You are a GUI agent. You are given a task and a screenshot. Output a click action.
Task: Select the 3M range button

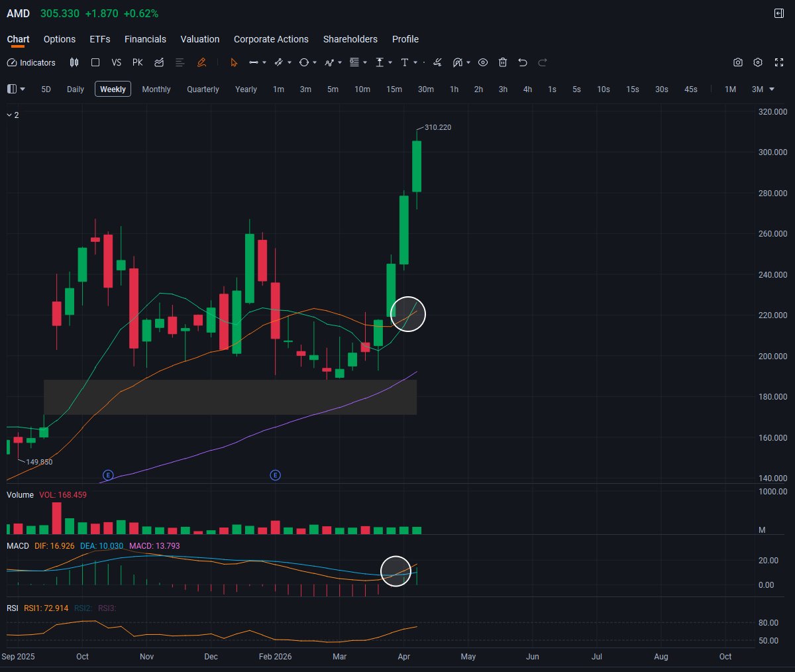[x=757, y=89]
